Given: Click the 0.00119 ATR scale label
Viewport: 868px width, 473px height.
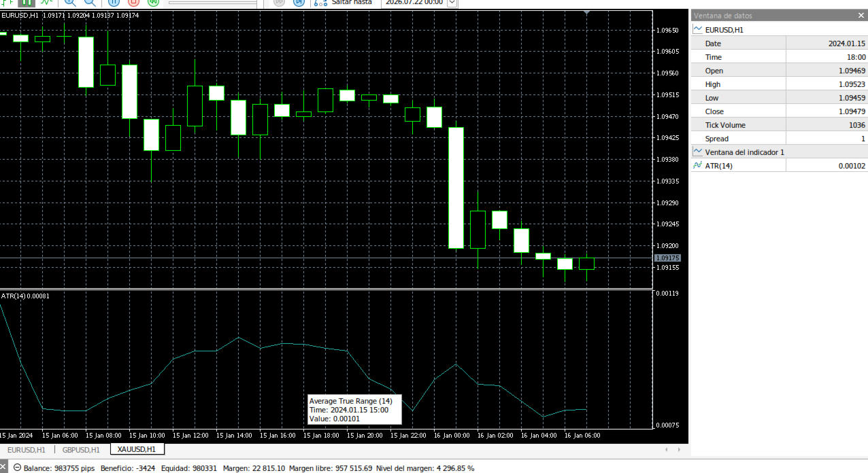Looking at the screenshot, I should click(x=666, y=294).
